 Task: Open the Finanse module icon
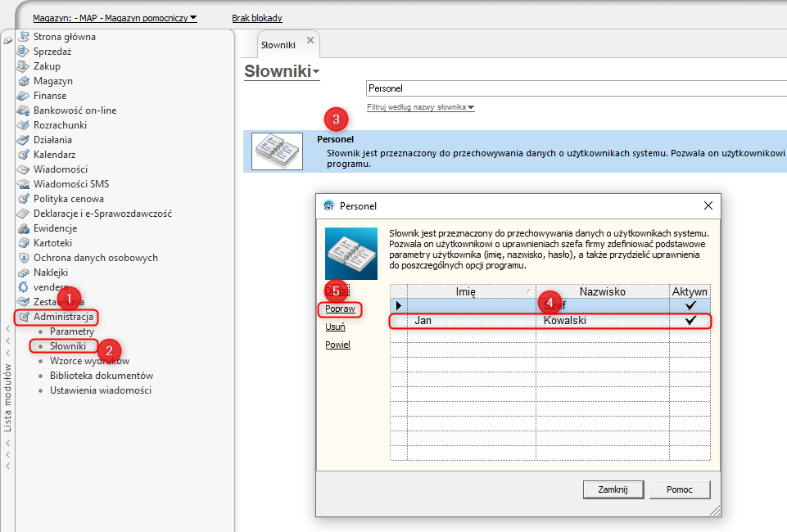tap(24, 95)
